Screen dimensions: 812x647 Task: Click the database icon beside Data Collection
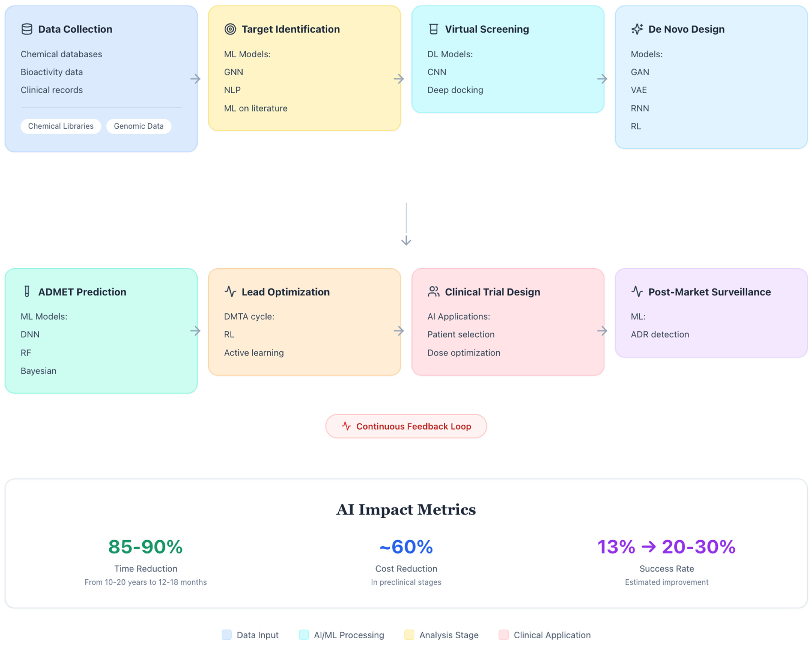[27, 29]
